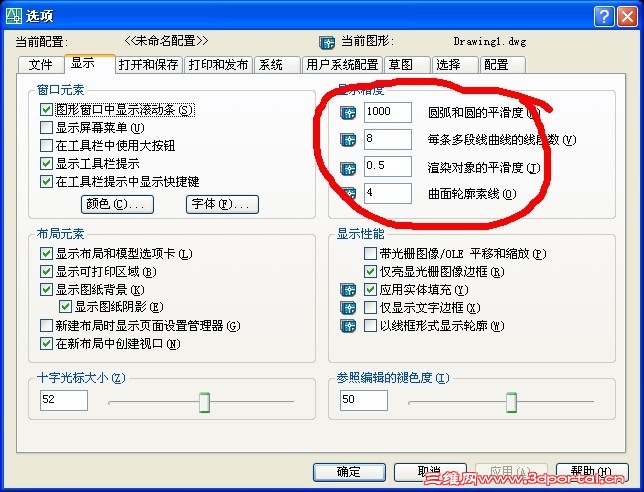The image size is (644, 492).
Task: Click the 取消 button
Action: [430, 472]
